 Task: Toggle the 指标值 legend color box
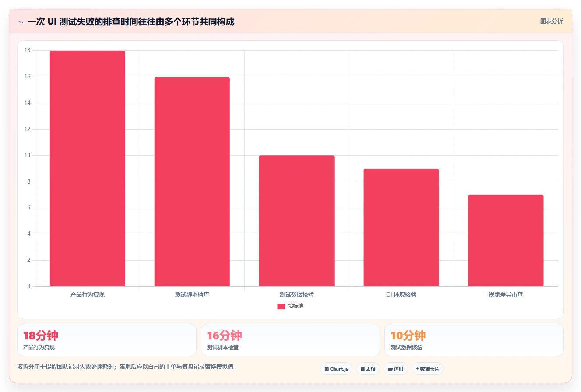(281, 306)
